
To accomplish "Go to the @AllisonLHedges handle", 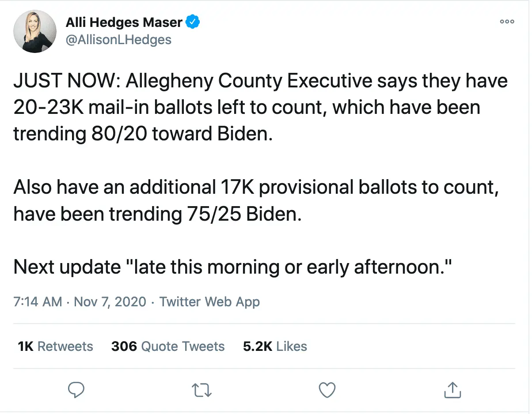I will pyautogui.click(x=118, y=40).
